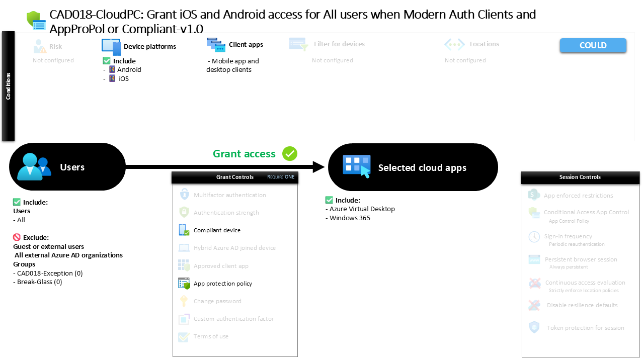Screen dimensions: 644x362
Task: Toggle the Include checkbox under Device platforms
Action: click(106, 61)
